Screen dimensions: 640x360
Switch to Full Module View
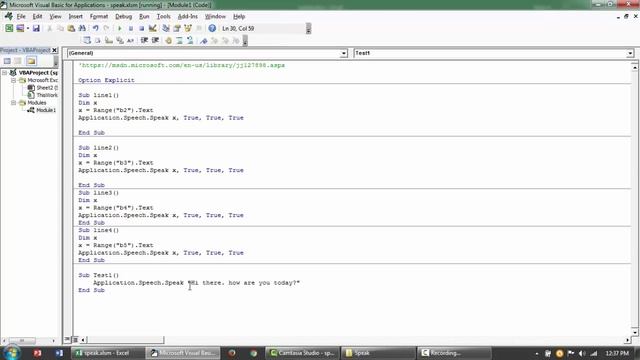(x=75, y=340)
